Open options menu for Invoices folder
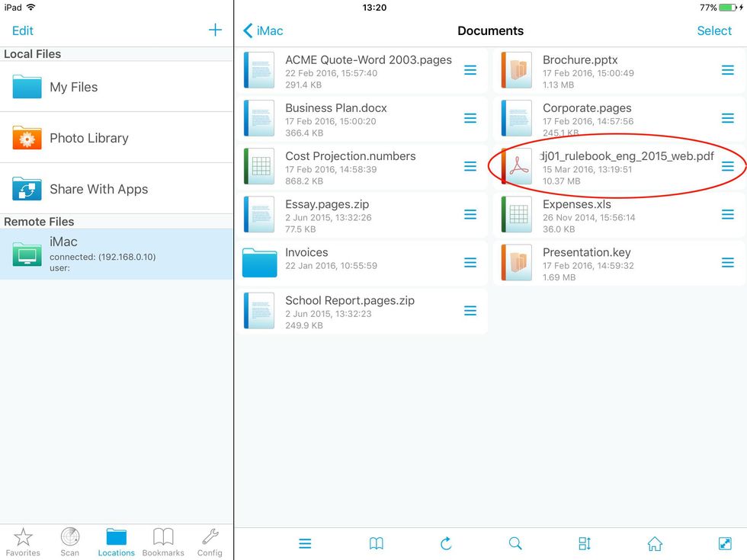This screenshot has width=747, height=560. tap(470, 263)
